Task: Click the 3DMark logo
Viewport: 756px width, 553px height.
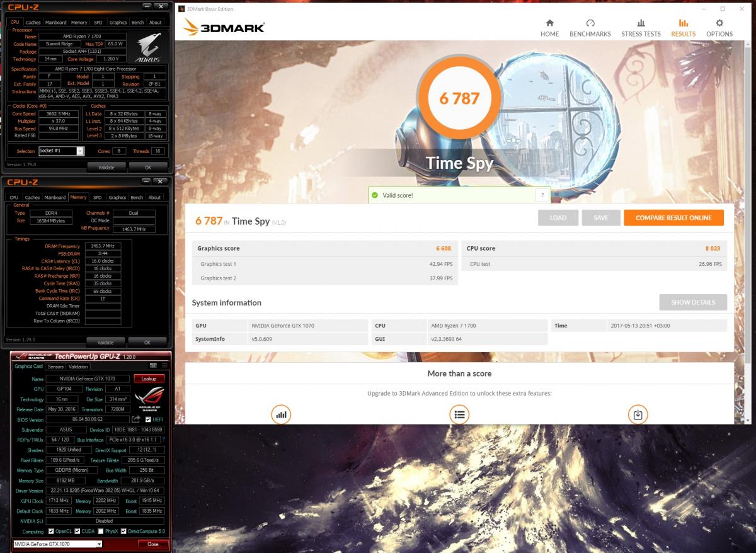Action: coord(224,27)
